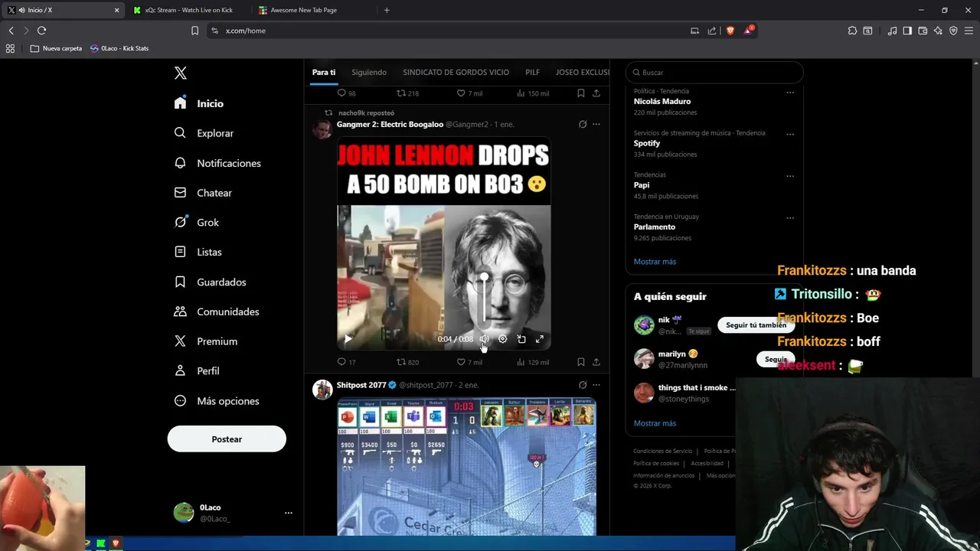Repost the Gangmer2 post with 820 reposts
The width and height of the screenshot is (980, 551).
[x=407, y=362]
